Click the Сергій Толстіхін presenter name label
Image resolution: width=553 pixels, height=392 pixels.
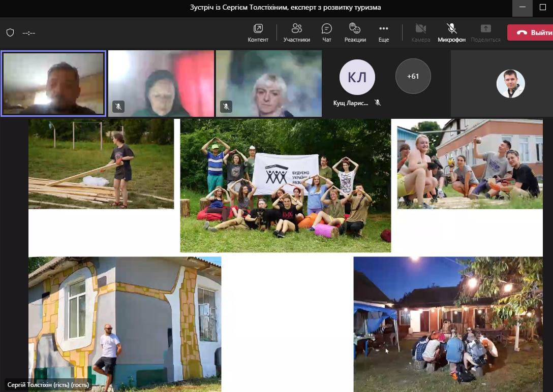48,385
